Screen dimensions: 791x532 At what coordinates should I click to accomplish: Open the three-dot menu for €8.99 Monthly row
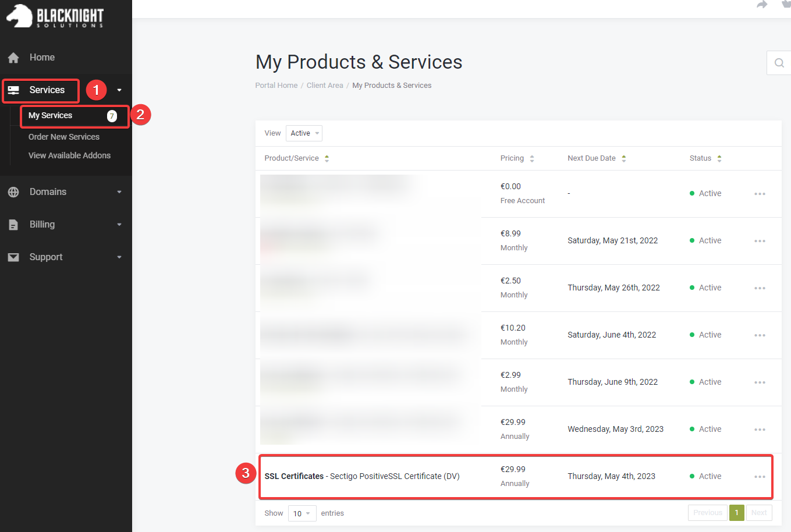(x=760, y=241)
